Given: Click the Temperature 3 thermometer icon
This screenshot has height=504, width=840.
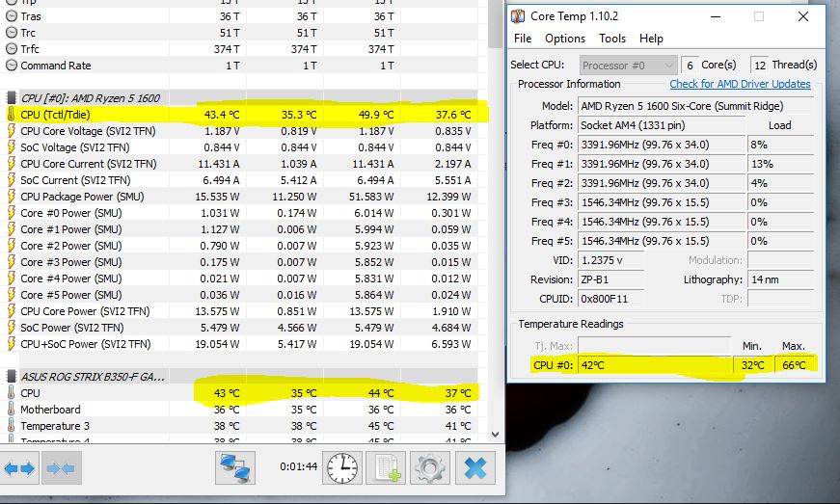Looking at the screenshot, I should [11, 426].
